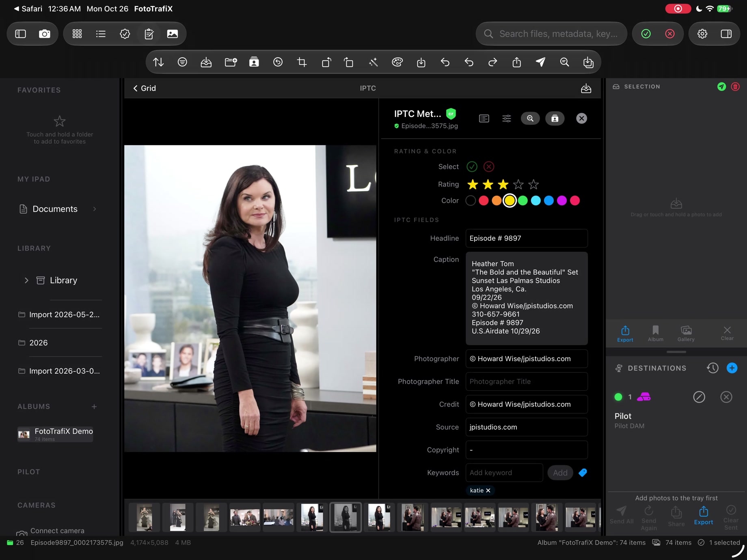Click the IPTC save tray icon top right
The image size is (747, 560).
(586, 88)
